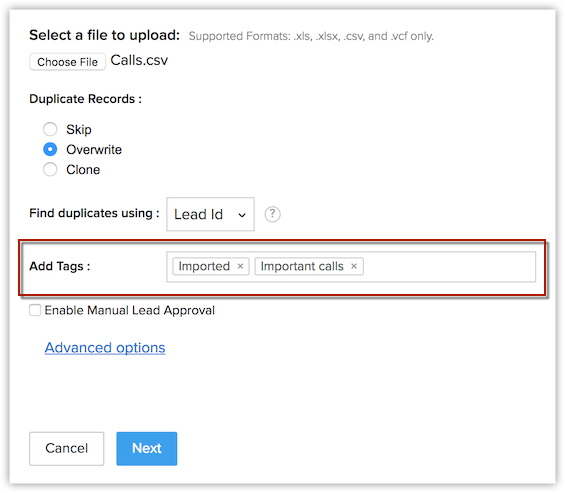Select the Clone radio option
The width and height of the screenshot is (565, 493).
coord(50,169)
